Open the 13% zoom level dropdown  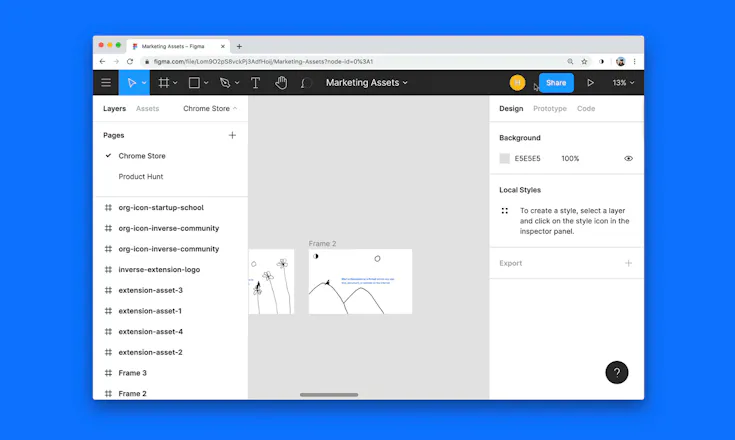click(x=623, y=82)
